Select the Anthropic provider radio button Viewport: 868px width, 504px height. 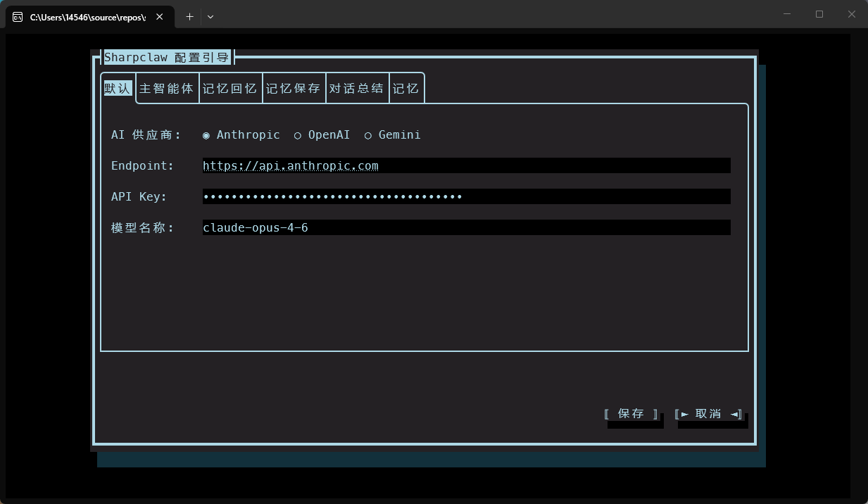click(x=206, y=134)
